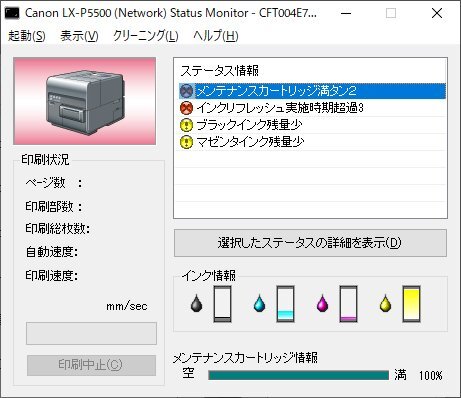This screenshot has width=461, height=398.
Task: Click the mm/sec unit text
Action: pyautogui.click(x=127, y=306)
